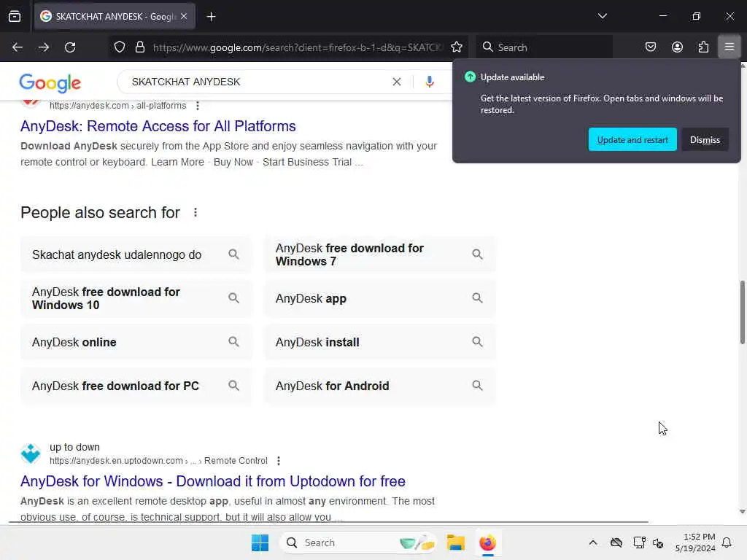Clear the Google search query X
The image size is (747, 560).
[396, 82]
